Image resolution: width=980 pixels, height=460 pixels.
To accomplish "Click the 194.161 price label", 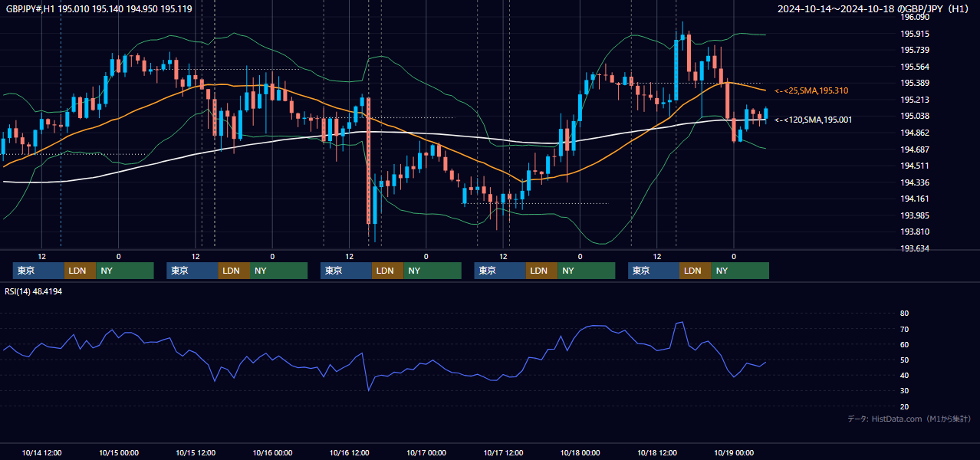I will (915, 199).
